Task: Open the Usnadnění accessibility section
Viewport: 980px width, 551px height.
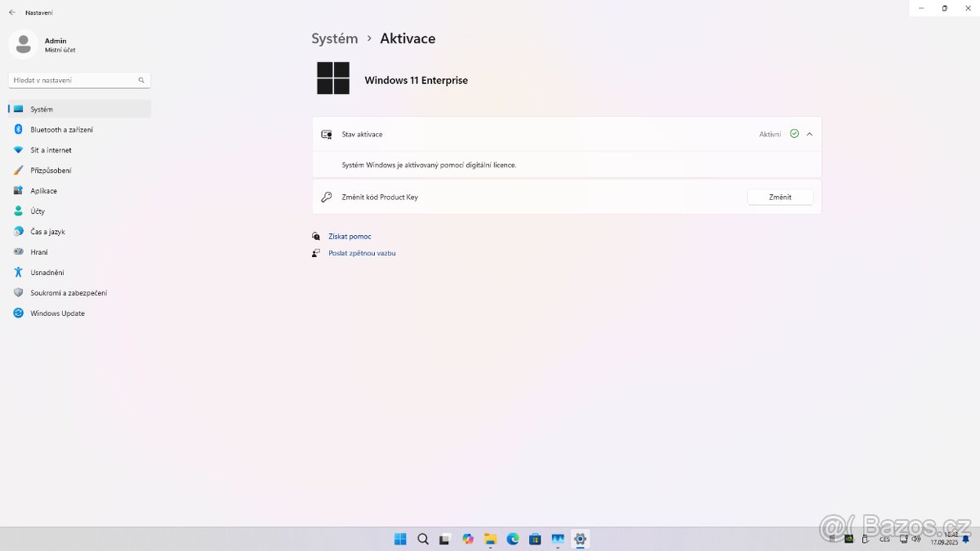Action: 47,273
